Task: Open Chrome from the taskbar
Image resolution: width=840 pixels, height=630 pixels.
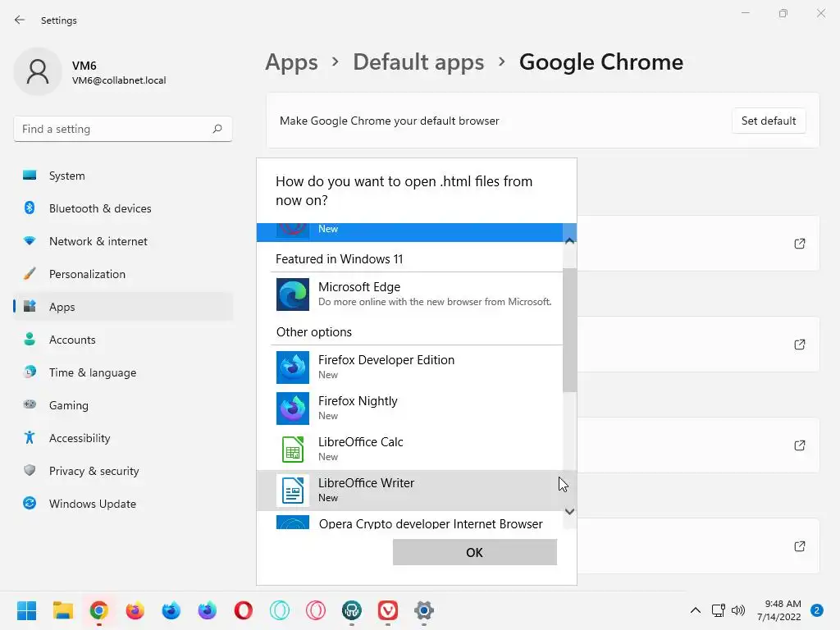Action: 99,610
